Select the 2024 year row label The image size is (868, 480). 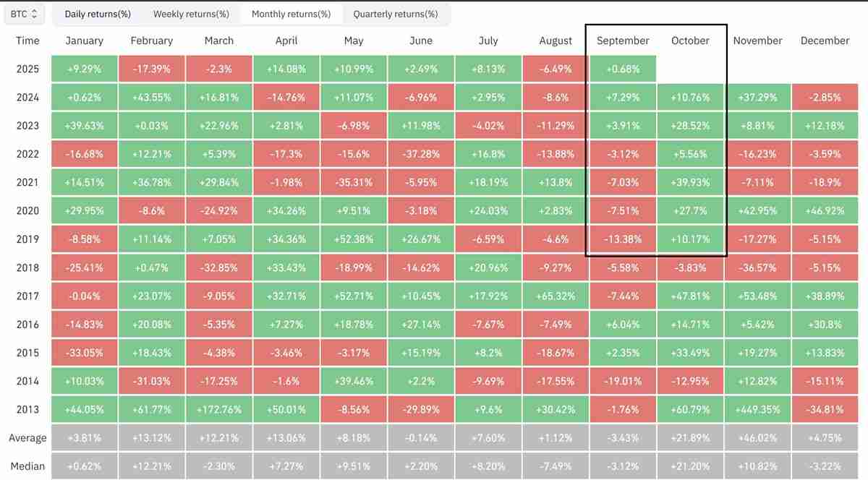click(x=27, y=96)
